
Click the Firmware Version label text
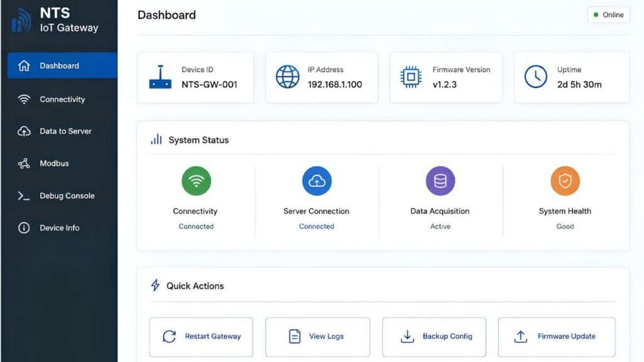tap(461, 70)
